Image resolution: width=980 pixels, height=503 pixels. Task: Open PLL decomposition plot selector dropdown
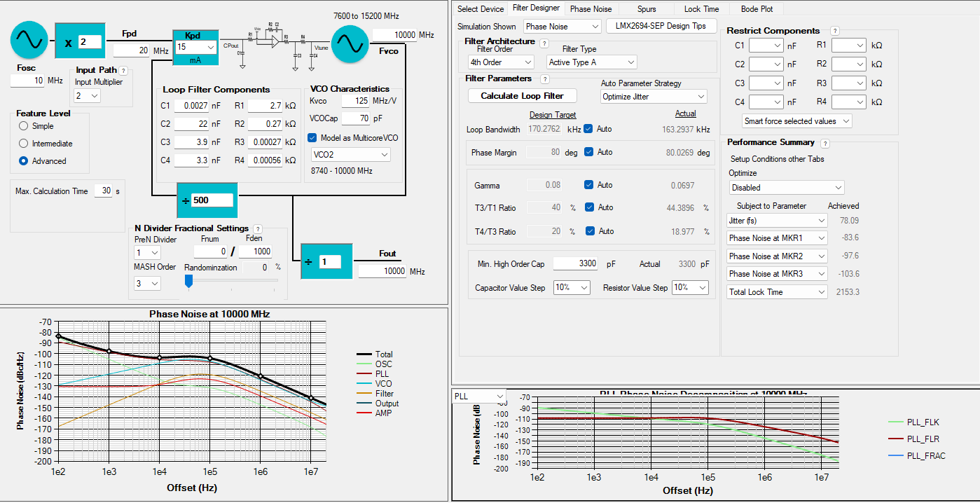(x=479, y=397)
